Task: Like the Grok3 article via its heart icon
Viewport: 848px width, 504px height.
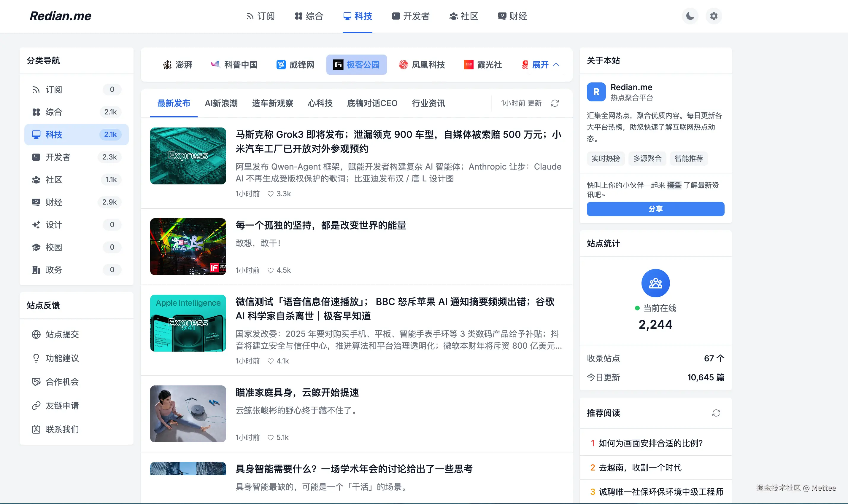Action: [x=270, y=194]
